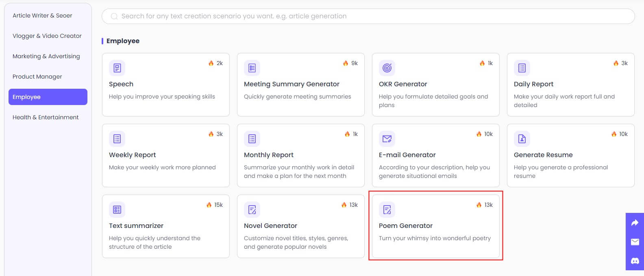Image resolution: width=644 pixels, height=276 pixels.
Task: Click the flame icon on Generate Resume card
Action: (x=614, y=134)
